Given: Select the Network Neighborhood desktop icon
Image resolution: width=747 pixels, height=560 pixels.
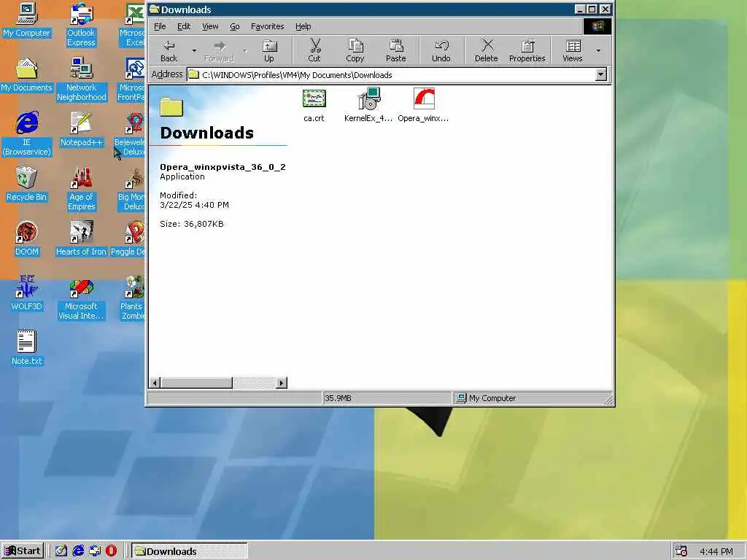Looking at the screenshot, I should point(82,79).
